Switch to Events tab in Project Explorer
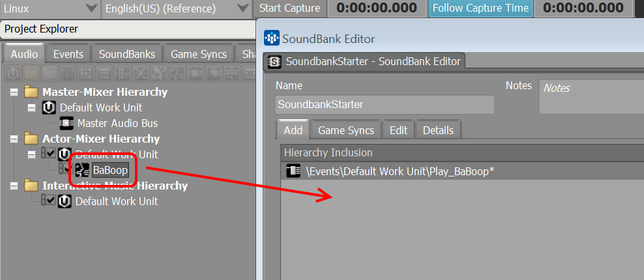This screenshot has height=280, width=644. 68,54
